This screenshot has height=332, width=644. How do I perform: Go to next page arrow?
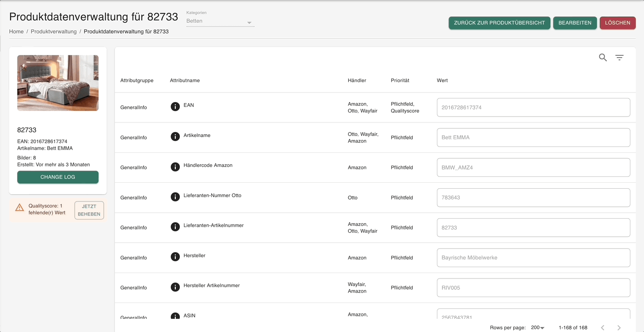click(x=619, y=327)
